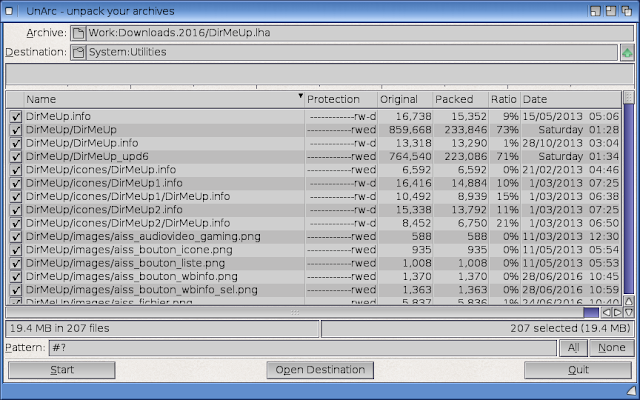Click the Open Destination button
640x400 pixels.
coord(320,370)
